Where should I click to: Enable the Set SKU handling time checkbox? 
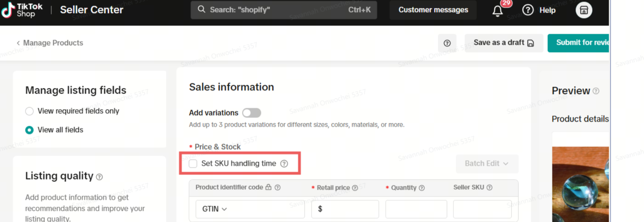[193, 164]
